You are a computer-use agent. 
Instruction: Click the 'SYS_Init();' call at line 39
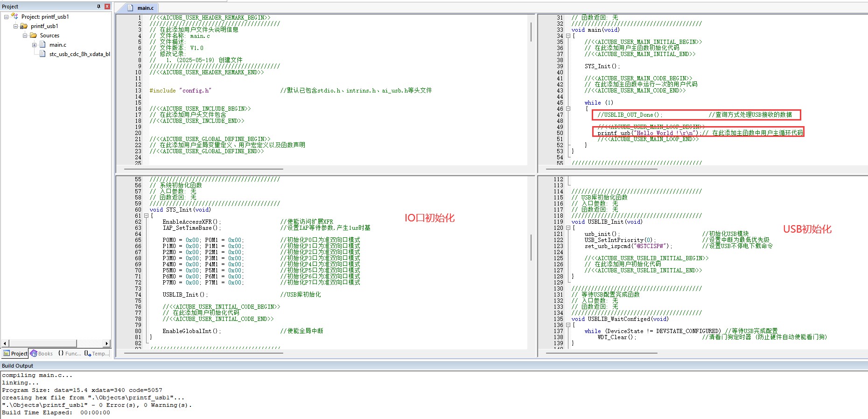click(602, 66)
